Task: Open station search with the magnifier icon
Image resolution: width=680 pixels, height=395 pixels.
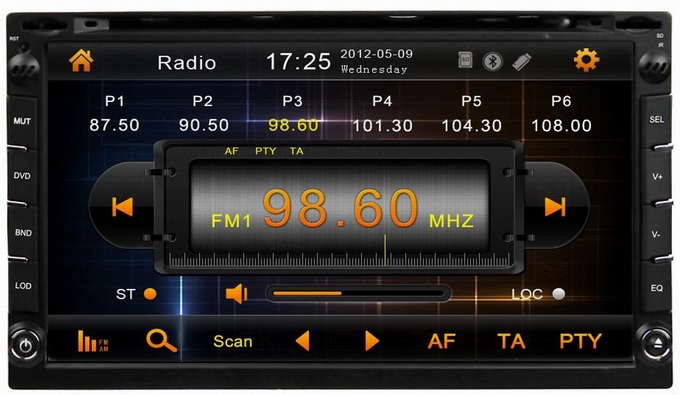Action: (x=161, y=340)
